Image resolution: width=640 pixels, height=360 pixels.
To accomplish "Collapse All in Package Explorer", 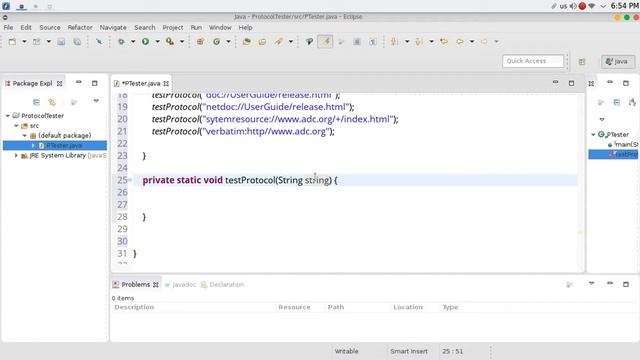I will pos(36,102).
